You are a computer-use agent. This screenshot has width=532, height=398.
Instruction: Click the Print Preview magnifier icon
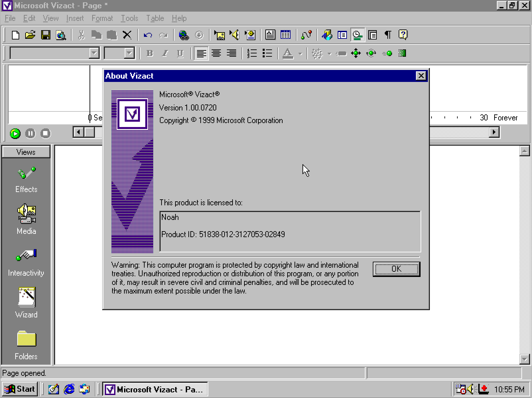point(61,35)
